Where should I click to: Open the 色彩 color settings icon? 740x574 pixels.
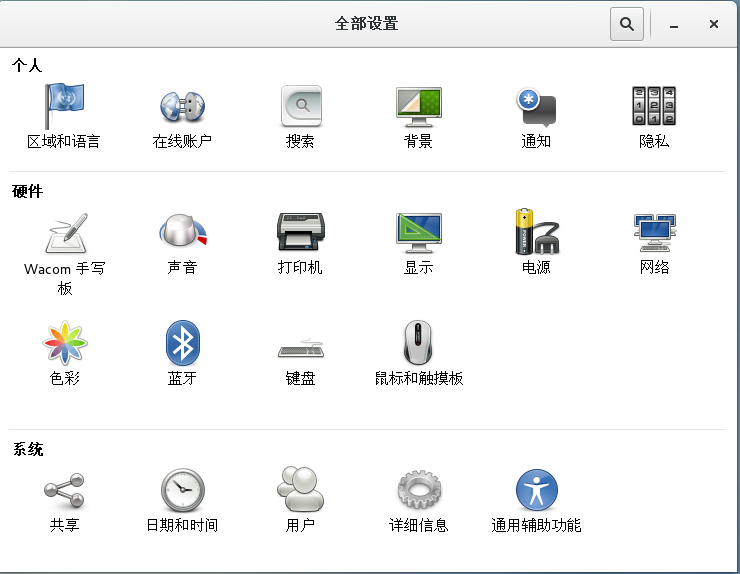coord(65,343)
